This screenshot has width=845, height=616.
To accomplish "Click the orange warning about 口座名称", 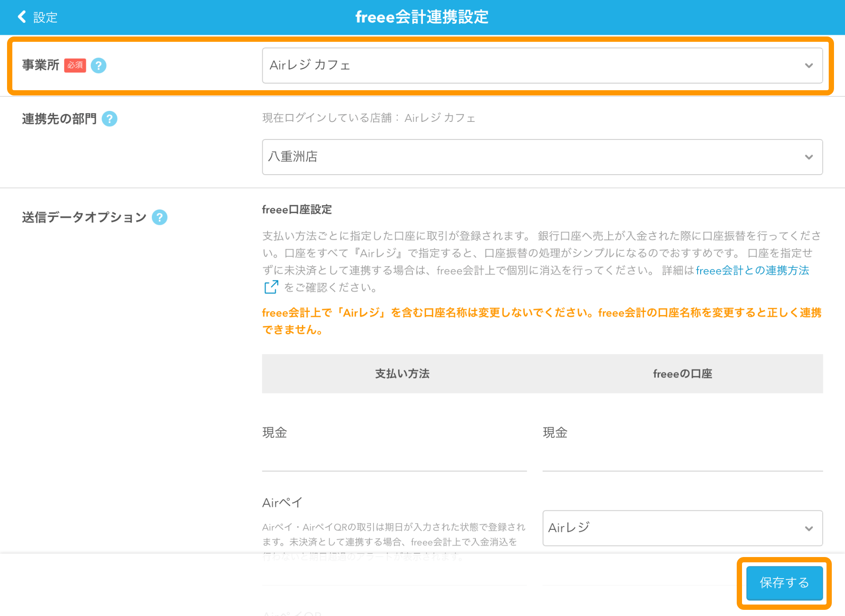I will (x=542, y=321).
